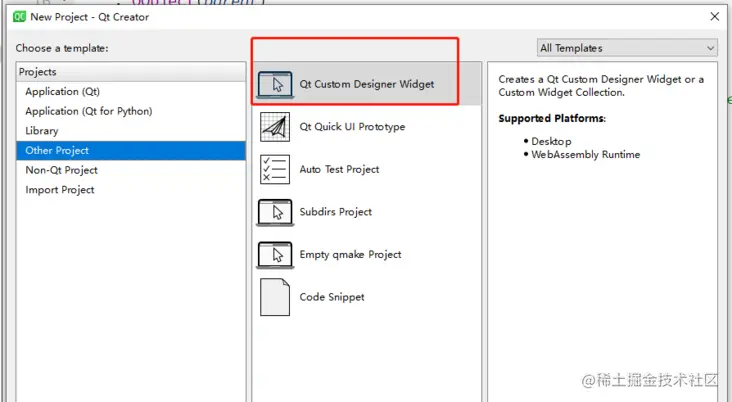The image size is (732, 402).
Task: Choose the Subdirs Project label
Action: pyautogui.click(x=335, y=212)
